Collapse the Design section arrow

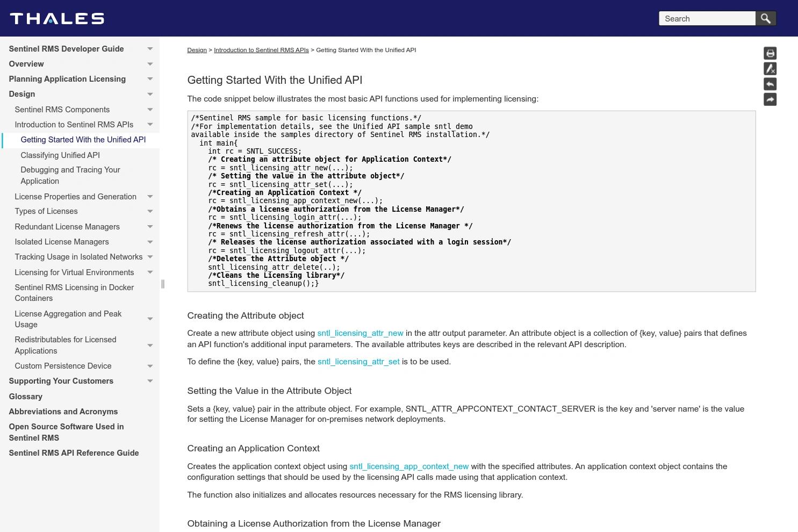pyautogui.click(x=150, y=94)
